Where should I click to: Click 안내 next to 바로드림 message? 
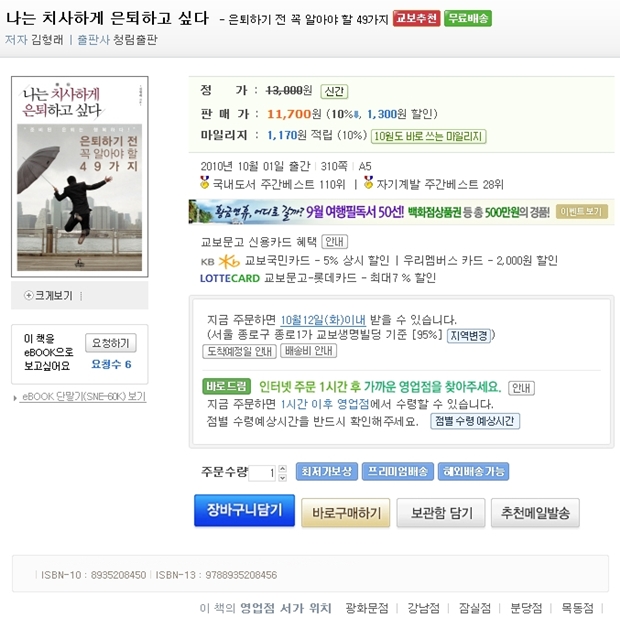(521, 388)
